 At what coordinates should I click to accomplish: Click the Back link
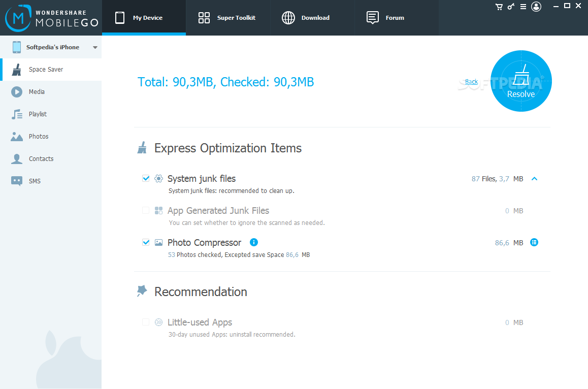(471, 81)
